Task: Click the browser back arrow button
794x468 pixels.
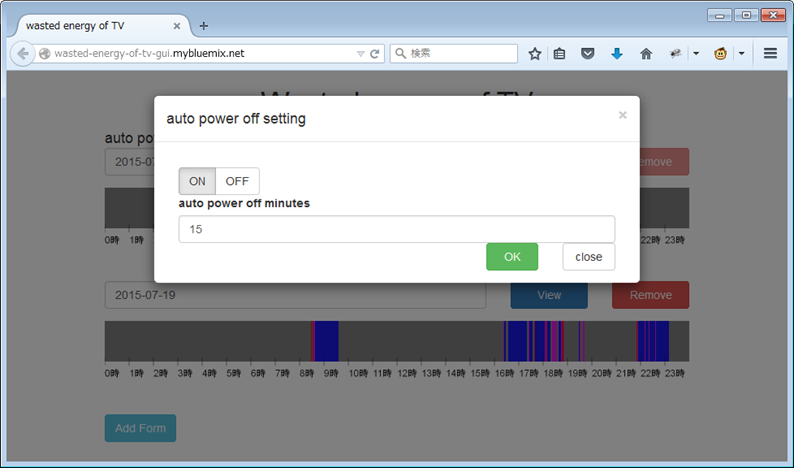Action: [x=22, y=53]
